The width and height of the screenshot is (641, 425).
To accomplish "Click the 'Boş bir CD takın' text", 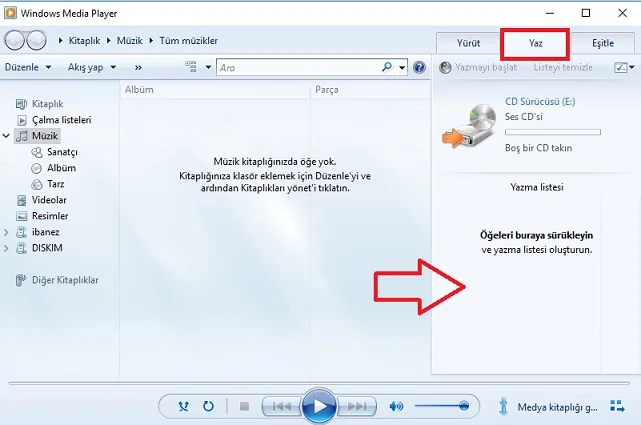I will click(x=538, y=148).
